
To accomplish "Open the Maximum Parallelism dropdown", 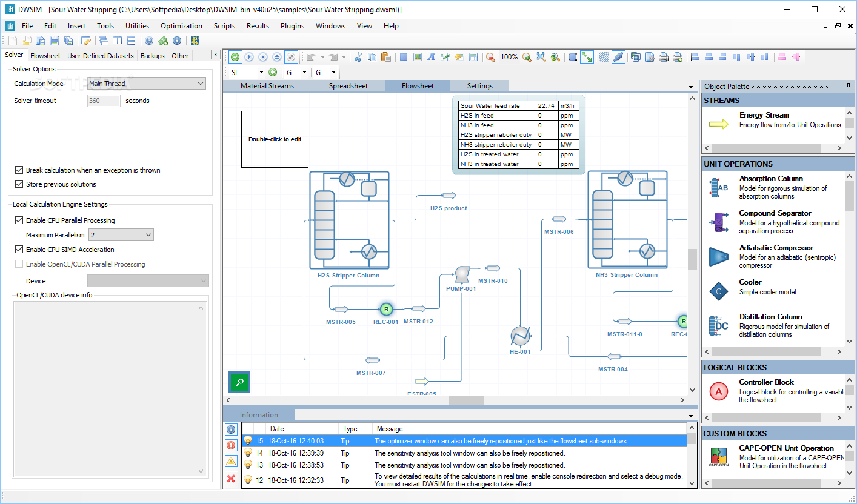I will 121,234.
